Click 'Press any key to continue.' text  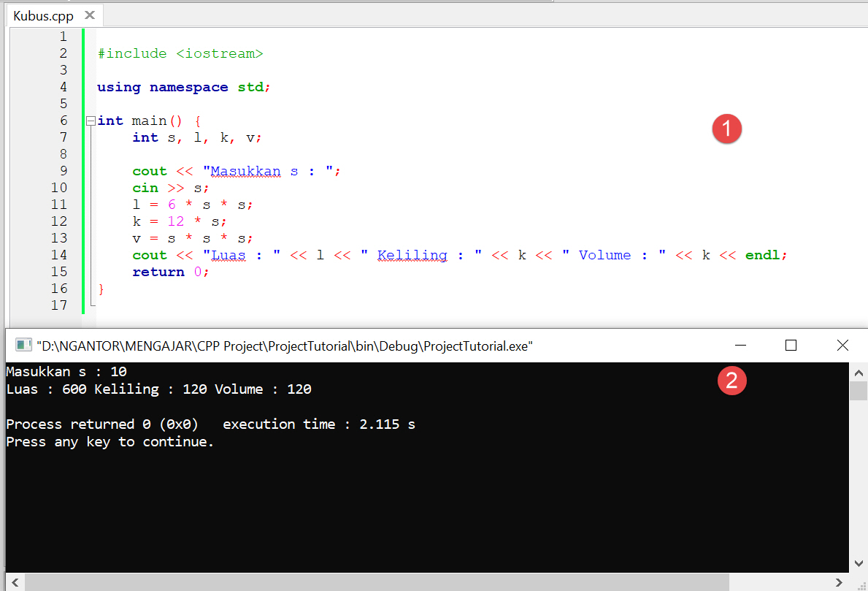click(x=110, y=442)
